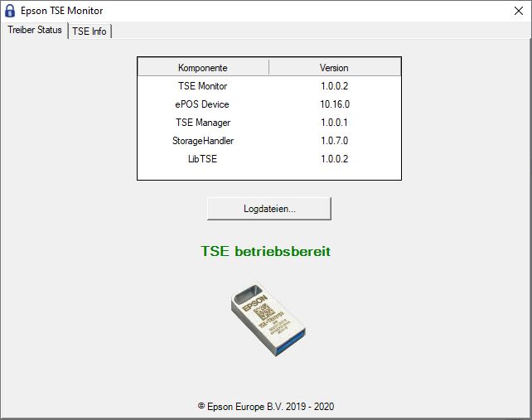Select the TSE Monitor row
The width and height of the screenshot is (532, 420).
[269, 86]
